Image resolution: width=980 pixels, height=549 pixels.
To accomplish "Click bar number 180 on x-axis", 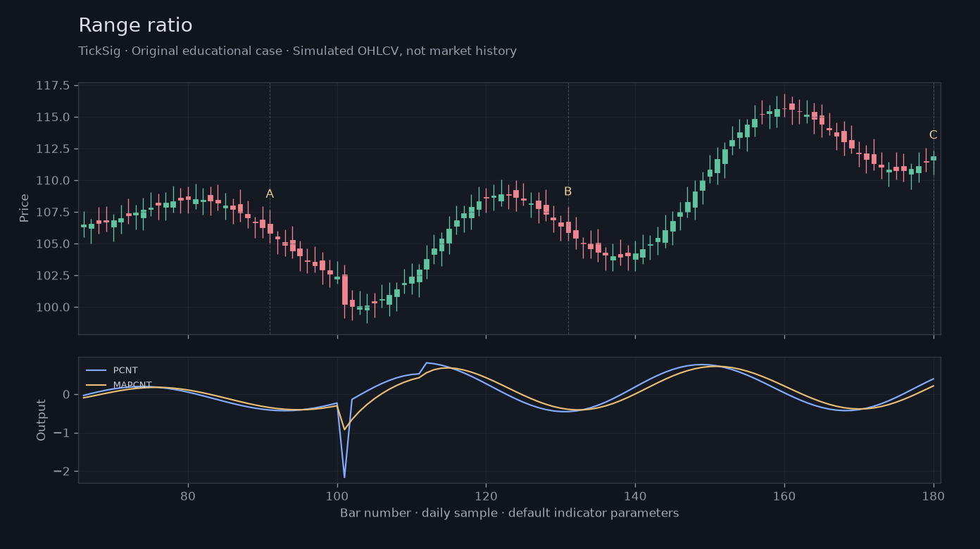I will pyautogui.click(x=934, y=496).
